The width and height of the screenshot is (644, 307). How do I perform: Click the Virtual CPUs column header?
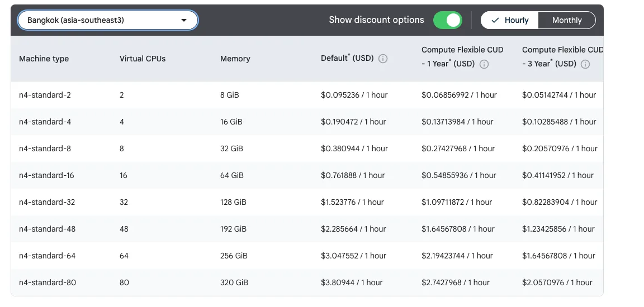tap(143, 59)
